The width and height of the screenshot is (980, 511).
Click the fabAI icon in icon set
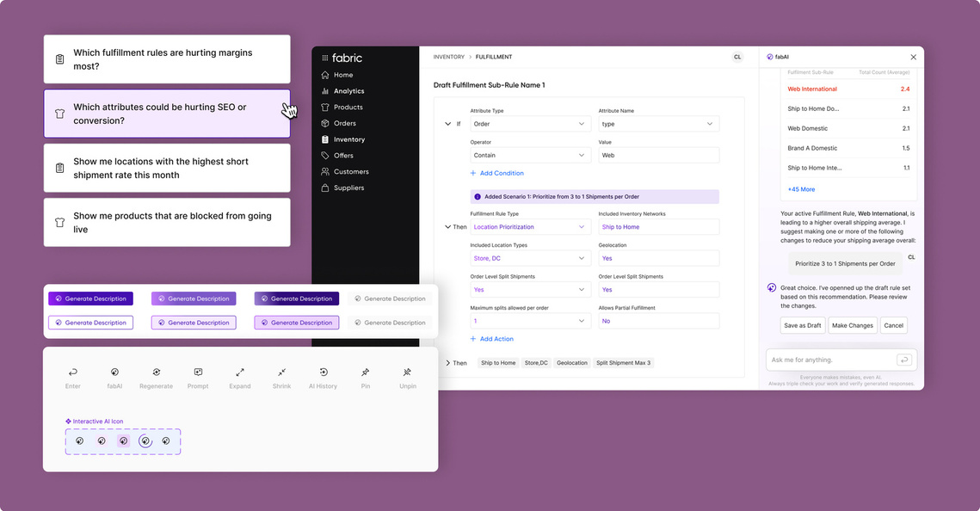click(x=114, y=372)
